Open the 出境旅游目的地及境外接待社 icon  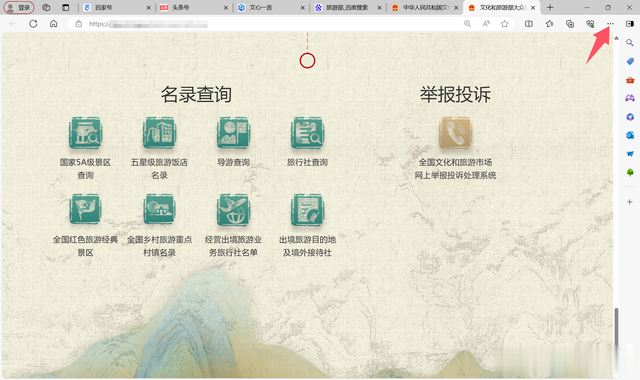pos(307,209)
